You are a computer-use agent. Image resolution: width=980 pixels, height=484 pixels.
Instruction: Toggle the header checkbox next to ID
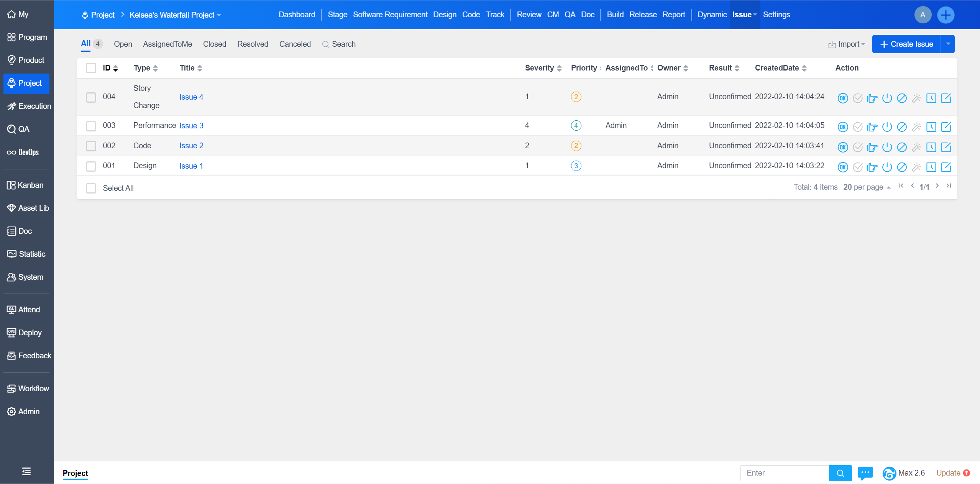click(x=91, y=68)
